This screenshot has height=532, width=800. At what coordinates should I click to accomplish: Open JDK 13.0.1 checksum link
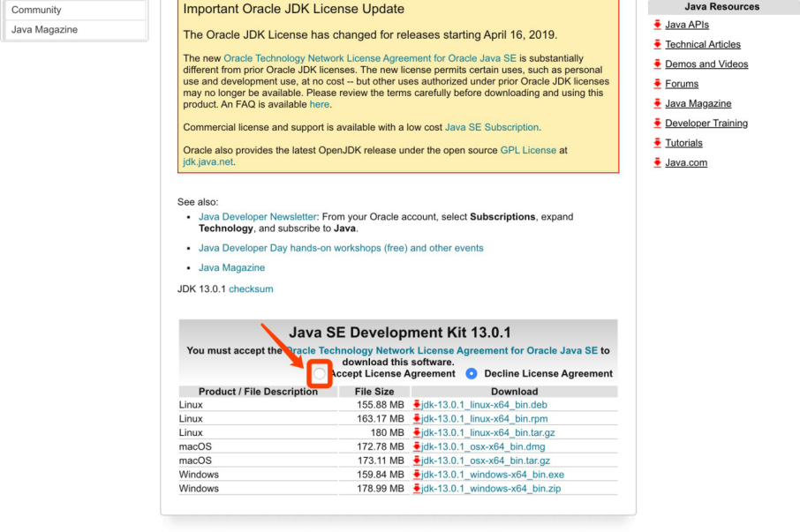tap(251, 288)
